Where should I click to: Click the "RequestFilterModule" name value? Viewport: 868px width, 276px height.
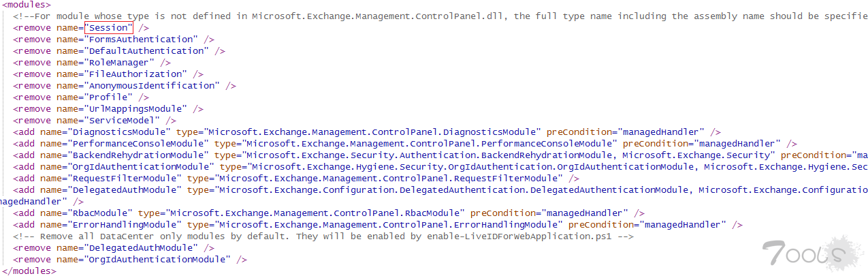pos(125,179)
